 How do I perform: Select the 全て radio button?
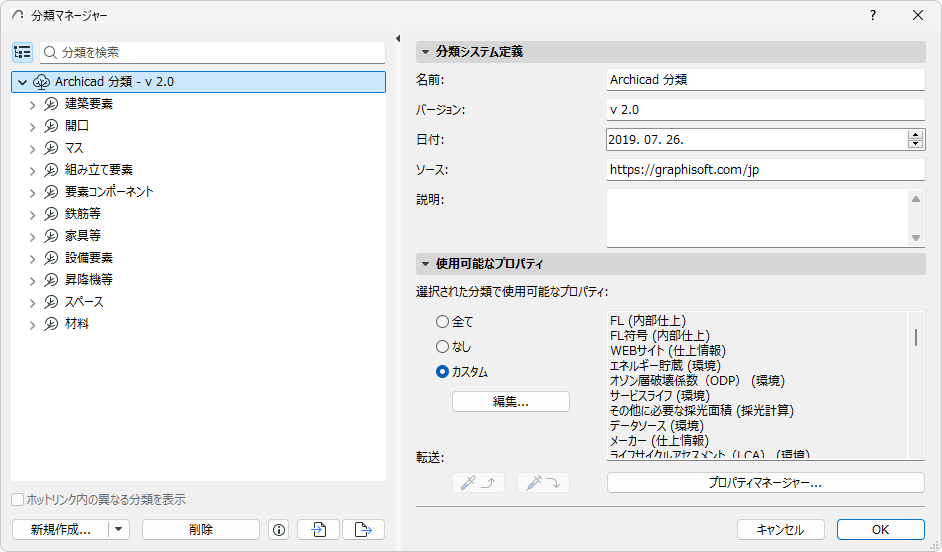443,322
